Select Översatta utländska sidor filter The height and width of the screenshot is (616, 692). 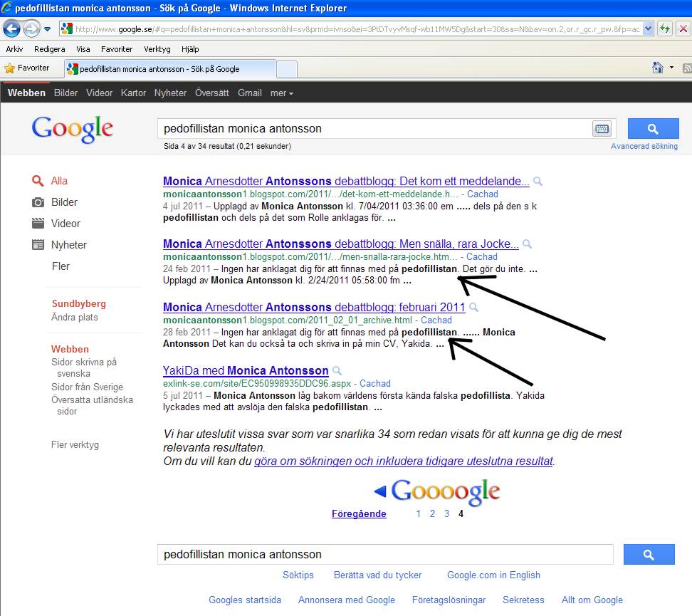92,405
